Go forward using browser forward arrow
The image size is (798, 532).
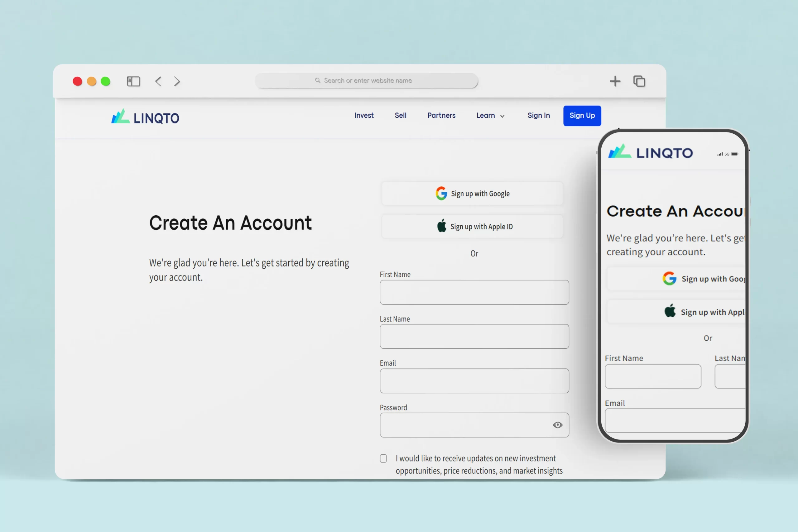tap(177, 81)
